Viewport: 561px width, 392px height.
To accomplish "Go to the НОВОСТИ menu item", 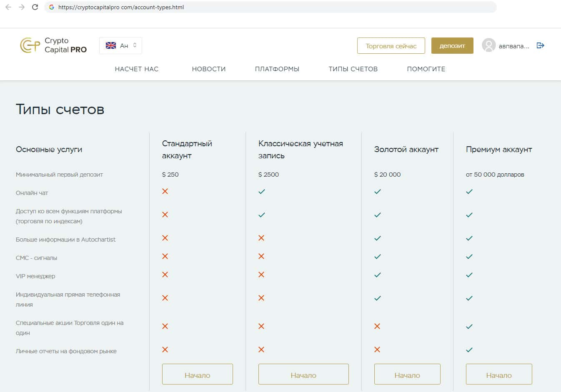I will tap(209, 69).
